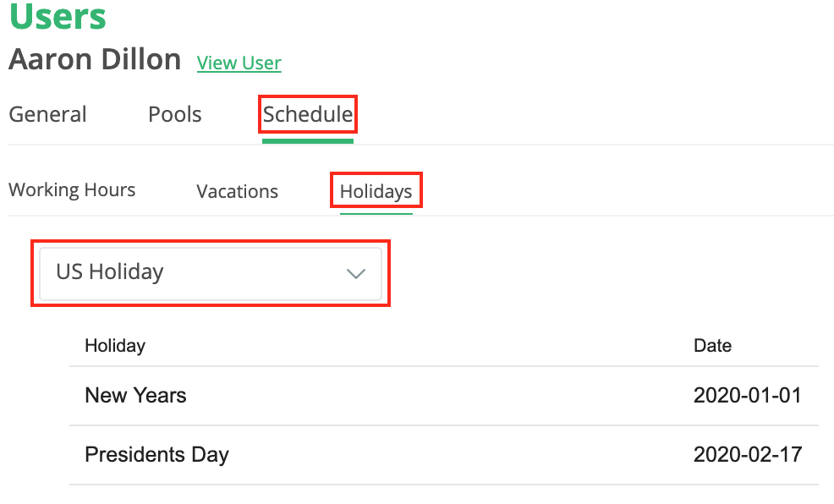Image resolution: width=834 pixels, height=504 pixels.
Task: Click the US Holiday text in selector
Action: click(110, 272)
